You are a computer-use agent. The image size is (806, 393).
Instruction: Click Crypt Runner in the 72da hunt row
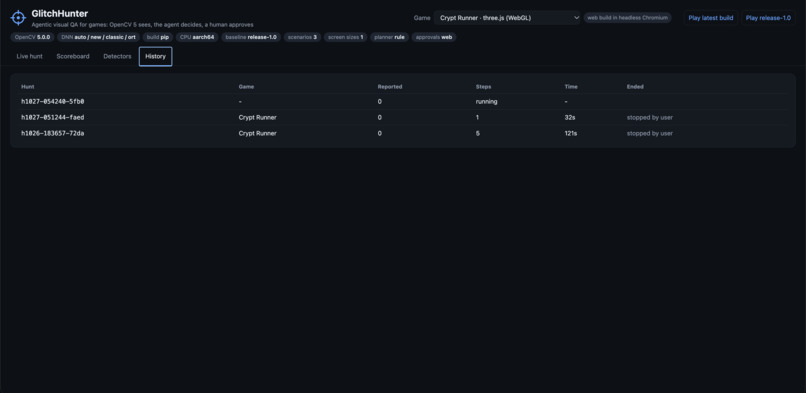(258, 134)
